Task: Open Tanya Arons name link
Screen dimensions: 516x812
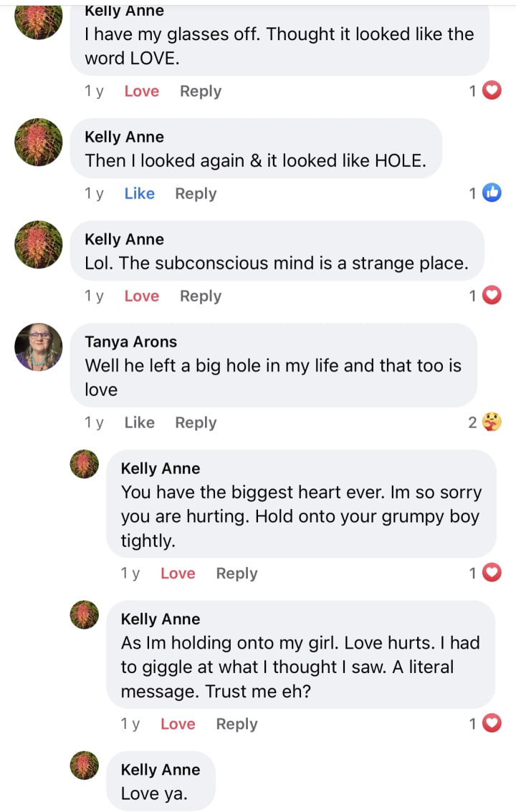Action: point(130,342)
